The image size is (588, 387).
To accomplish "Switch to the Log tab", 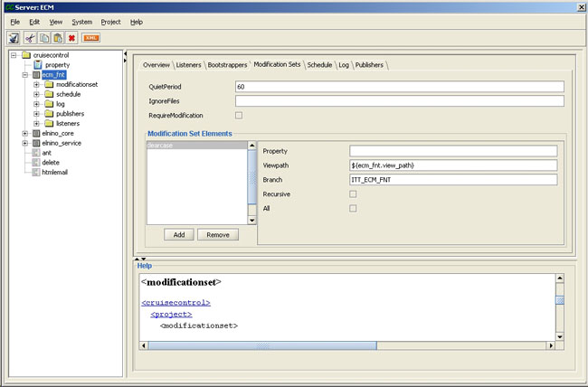I will tap(344, 65).
